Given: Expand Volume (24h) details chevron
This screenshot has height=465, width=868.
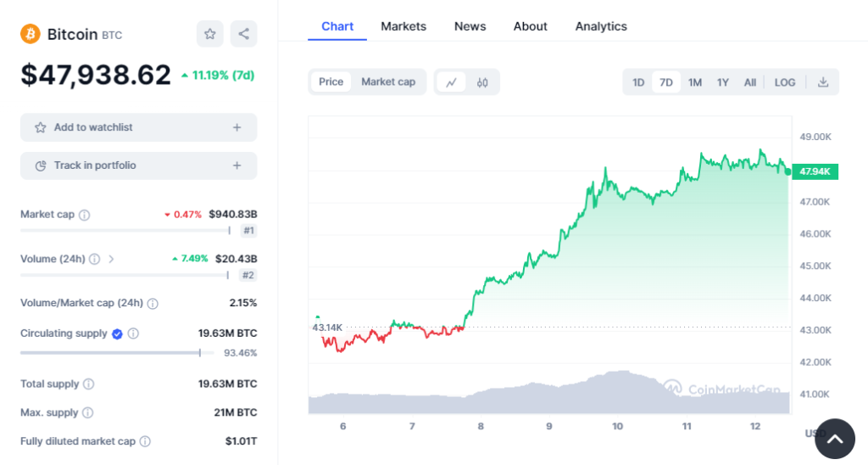Looking at the screenshot, I should point(112,259).
